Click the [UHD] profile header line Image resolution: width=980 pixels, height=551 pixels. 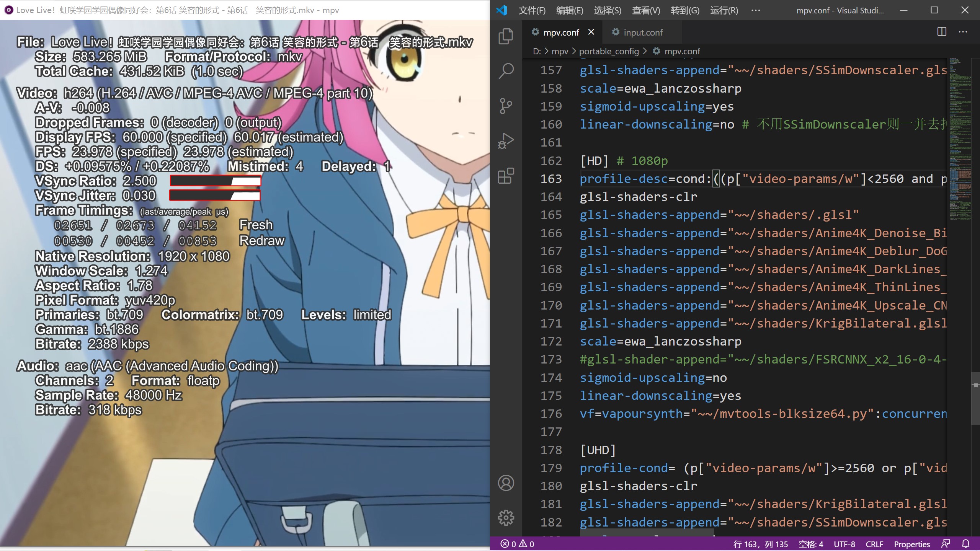598,450
